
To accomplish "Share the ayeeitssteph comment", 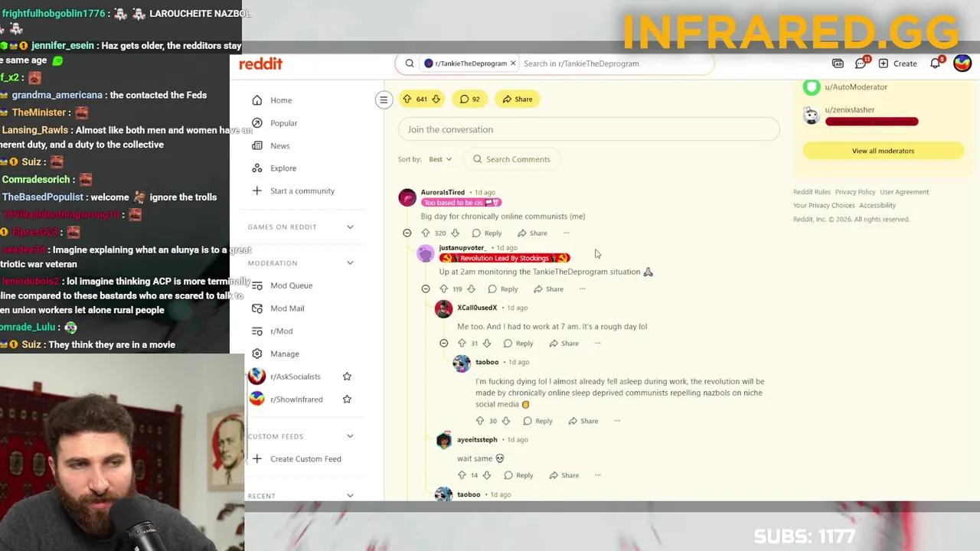I will (563, 475).
